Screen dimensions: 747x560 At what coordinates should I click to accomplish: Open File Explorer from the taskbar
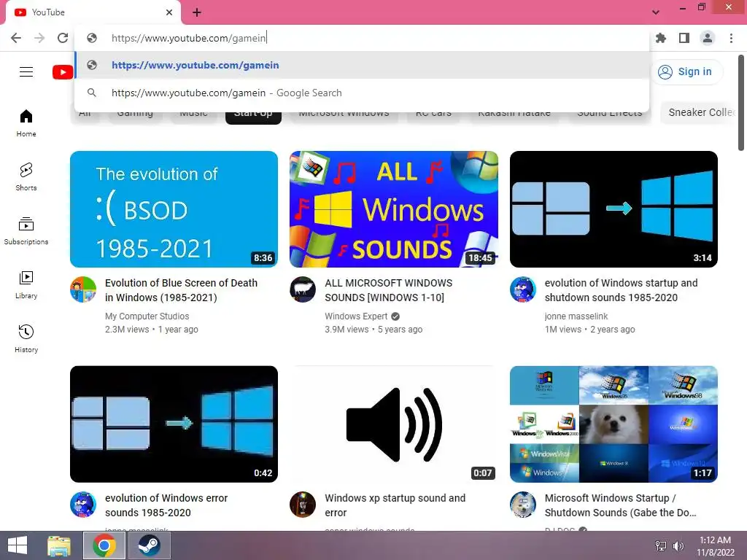[x=59, y=545]
